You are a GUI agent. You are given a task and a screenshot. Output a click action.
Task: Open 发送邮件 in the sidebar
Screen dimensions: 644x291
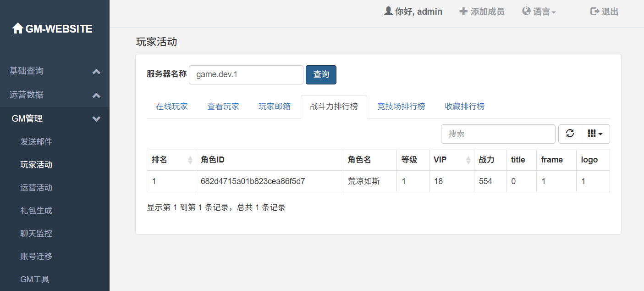coord(36,142)
